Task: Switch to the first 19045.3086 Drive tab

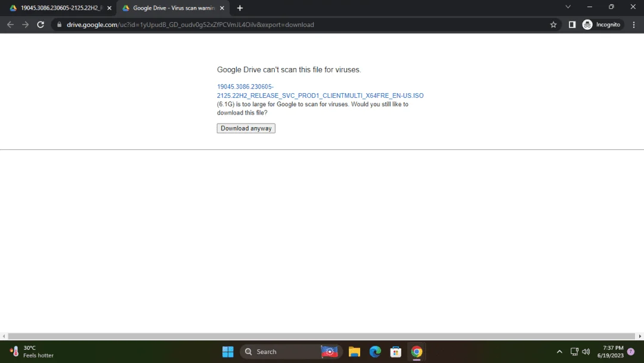Action: [x=61, y=8]
